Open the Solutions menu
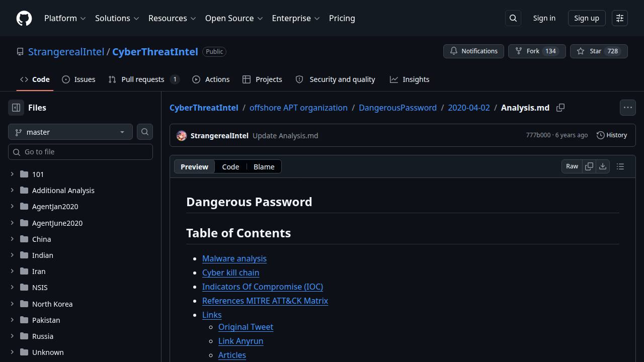Screen dimensions: 644x362 tap(117, 18)
